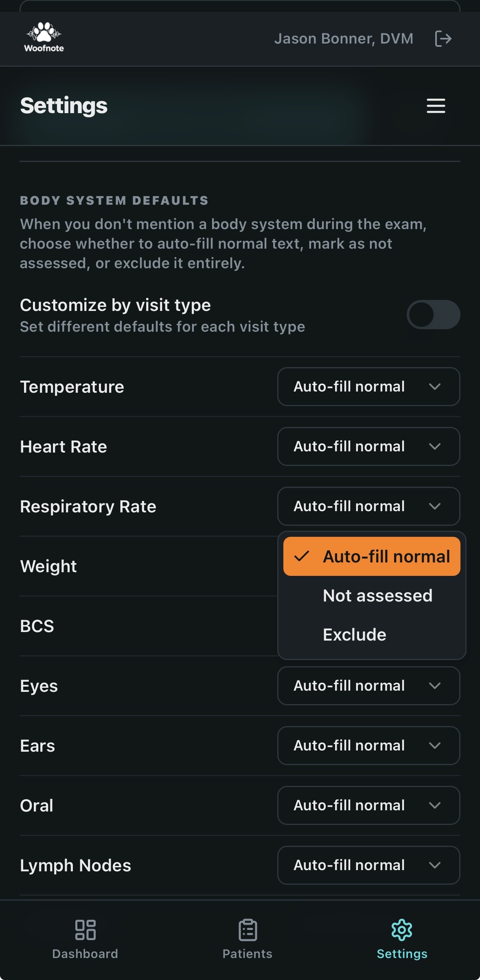Enable Customize by visit type
The image size is (480, 980).
click(x=434, y=315)
